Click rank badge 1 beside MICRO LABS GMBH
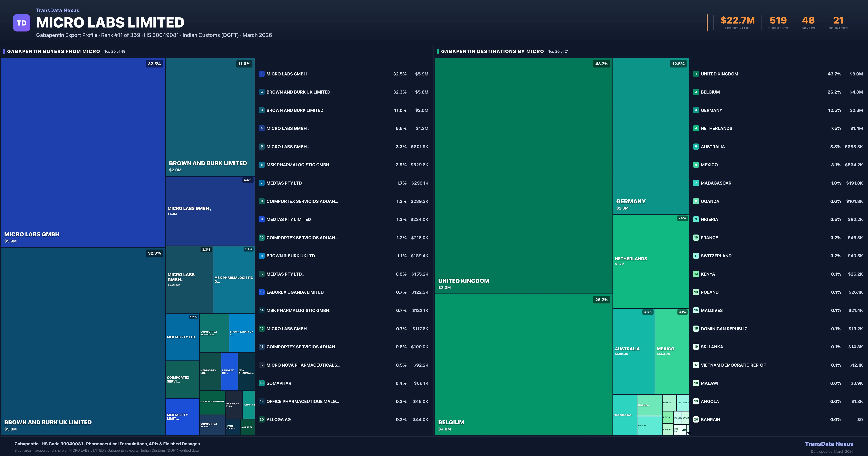 point(261,73)
